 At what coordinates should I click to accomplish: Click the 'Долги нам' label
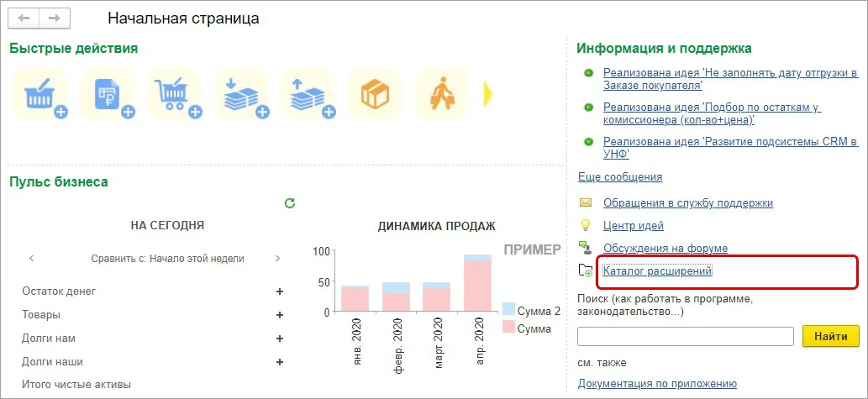48,339
